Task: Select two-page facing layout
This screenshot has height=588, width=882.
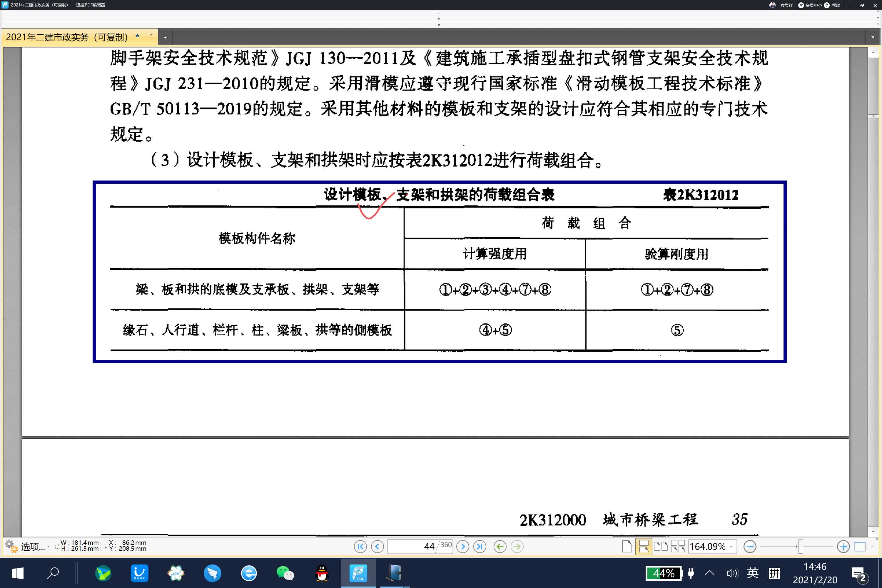Action: pos(661,546)
